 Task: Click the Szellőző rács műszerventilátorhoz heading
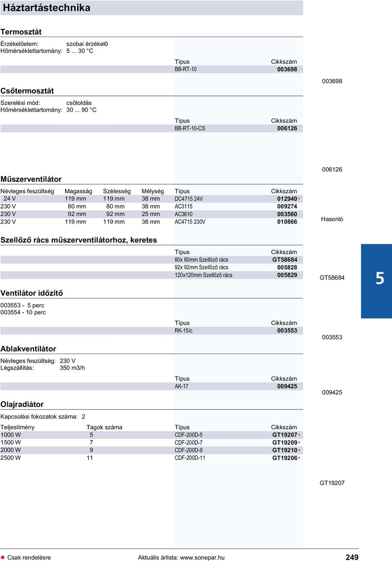point(78,240)
